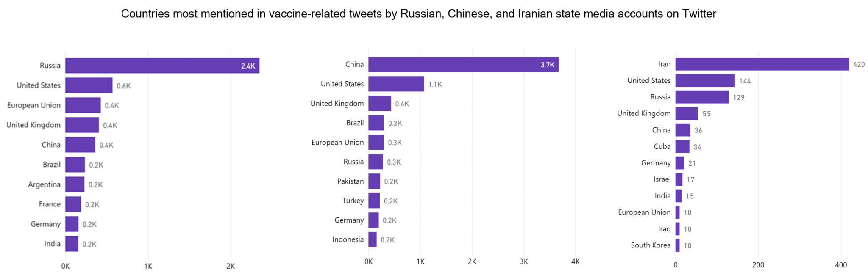Click the chart title text
The height and width of the screenshot is (275, 868).
(x=418, y=14)
